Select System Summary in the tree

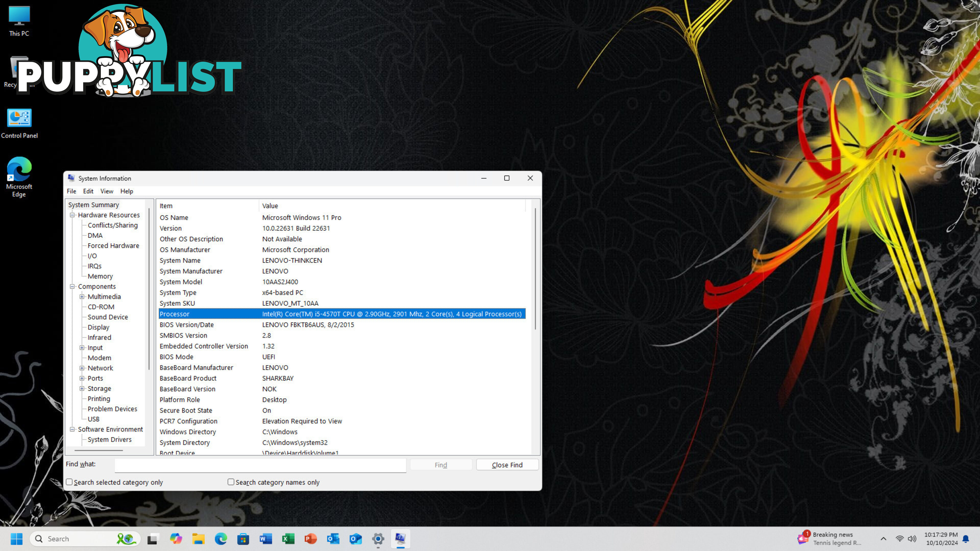pos(94,205)
